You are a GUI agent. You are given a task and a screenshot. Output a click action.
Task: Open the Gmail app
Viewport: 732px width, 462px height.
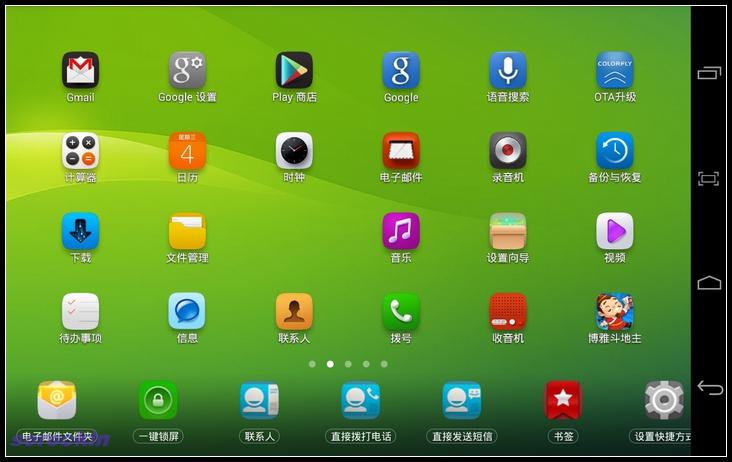tap(80, 70)
